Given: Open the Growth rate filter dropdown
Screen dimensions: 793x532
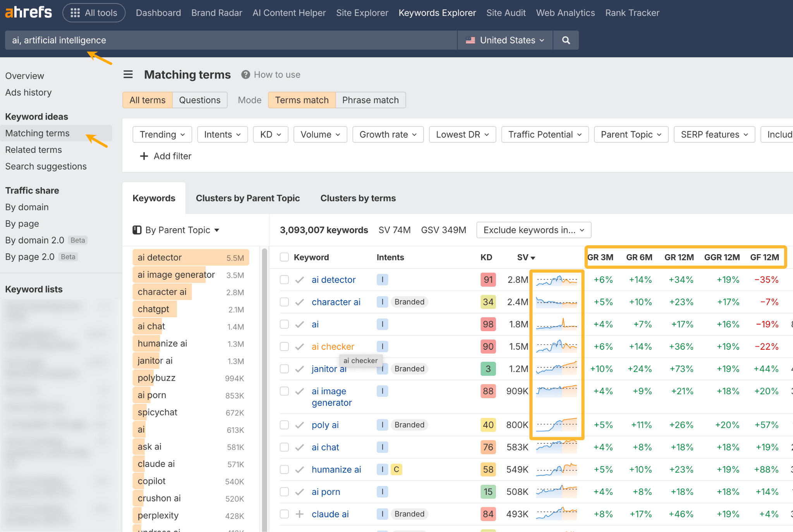Looking at the screenshot, I should 388,134.
